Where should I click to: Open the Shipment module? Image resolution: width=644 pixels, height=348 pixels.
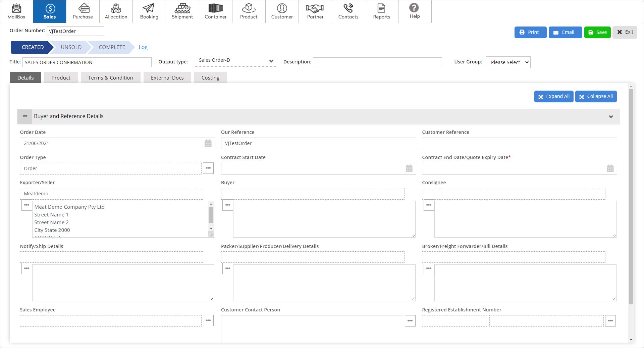182,11
